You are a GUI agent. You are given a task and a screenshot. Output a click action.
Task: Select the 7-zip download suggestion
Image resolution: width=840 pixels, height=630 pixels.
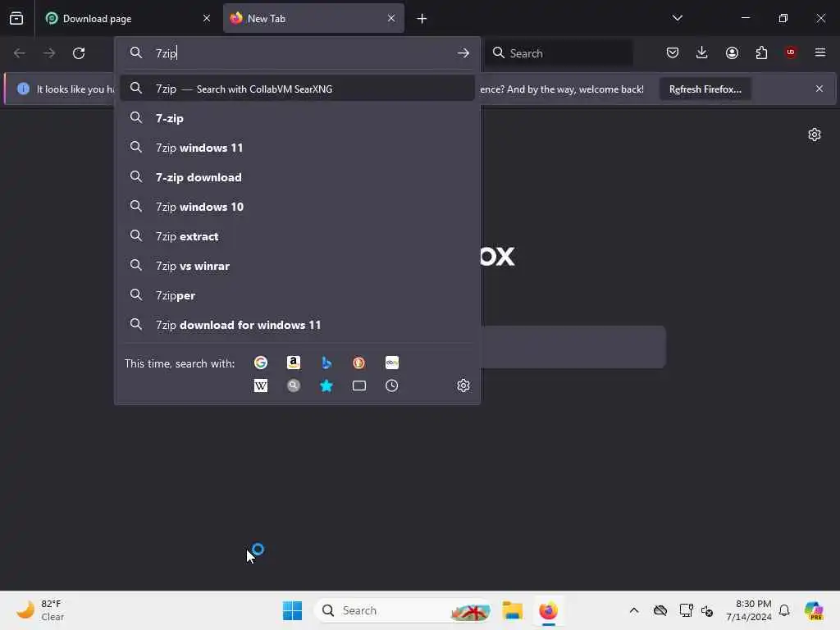click(297, 177)
